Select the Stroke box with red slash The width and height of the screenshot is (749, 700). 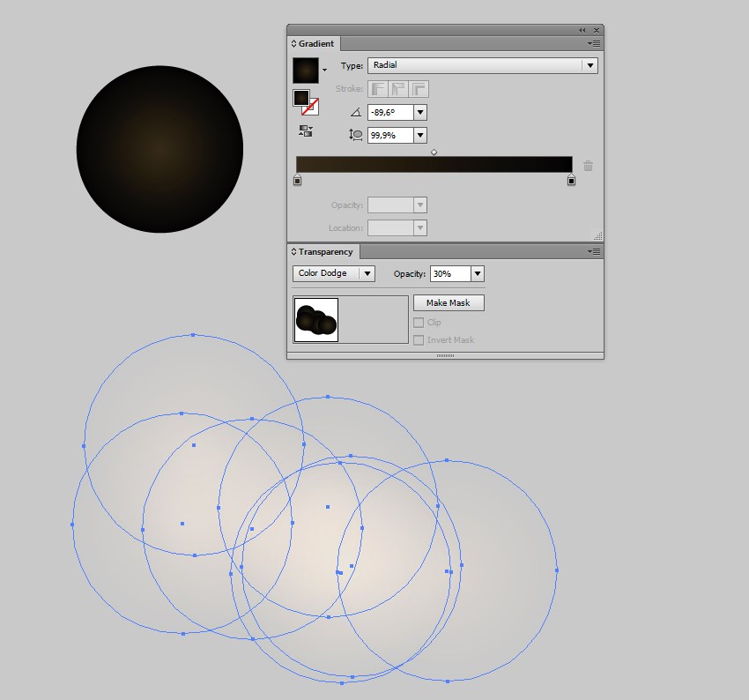pos(310,107)
